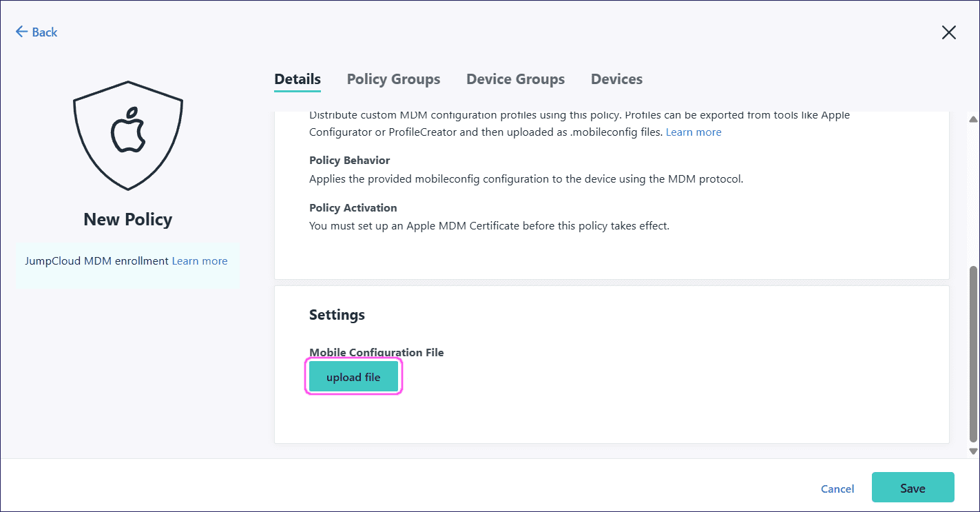Click the New Policy title
The image size is (980, 512).
pyautogui.click(x=127, y=218)
